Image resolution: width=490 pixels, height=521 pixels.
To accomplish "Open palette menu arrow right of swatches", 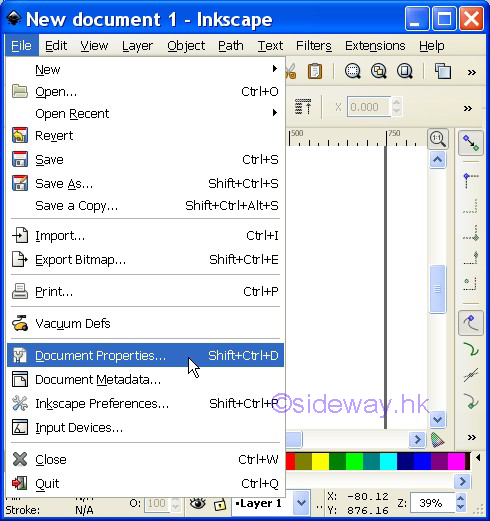I will 478,458.
